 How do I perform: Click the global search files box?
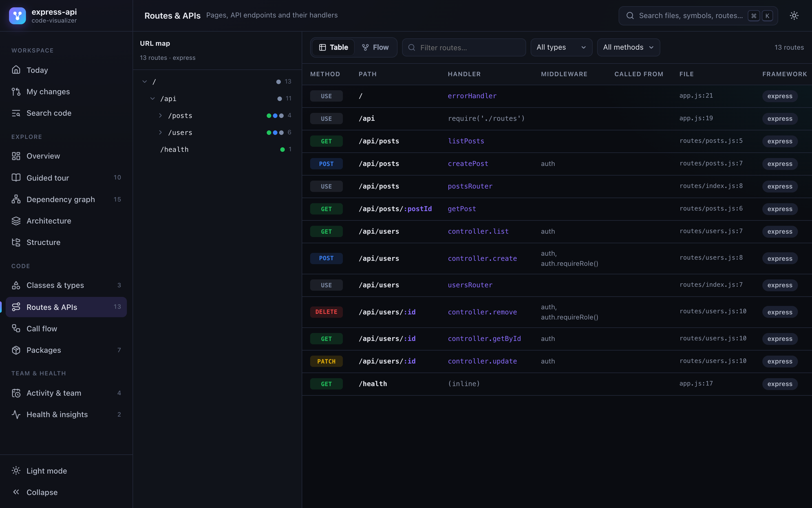[698, 16]
